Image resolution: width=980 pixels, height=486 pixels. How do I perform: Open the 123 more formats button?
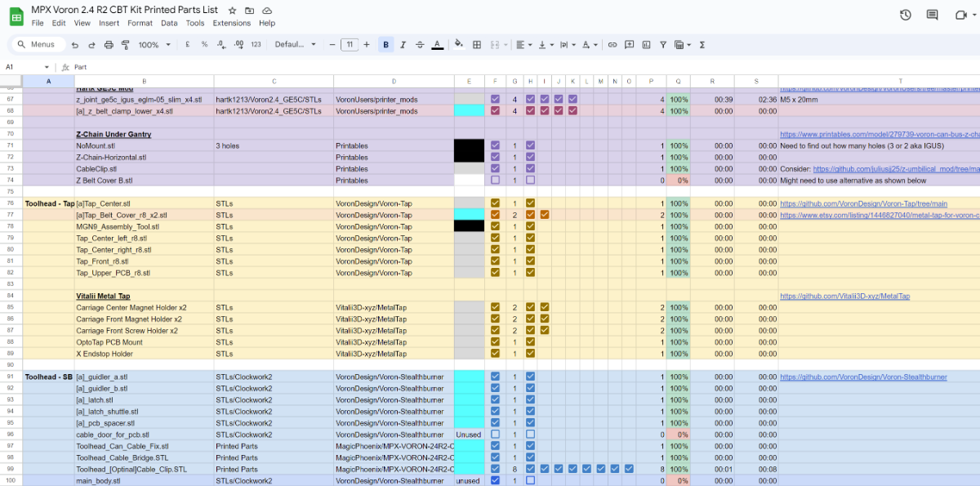(256, 45)
